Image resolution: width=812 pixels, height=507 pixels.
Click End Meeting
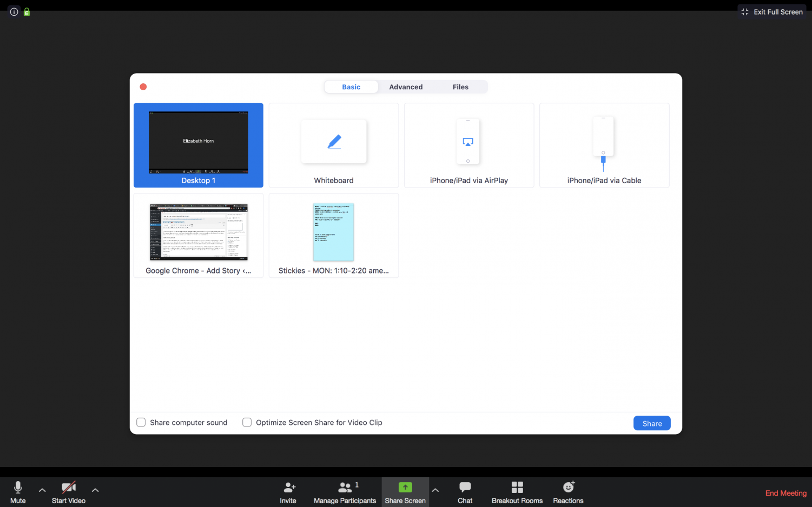[x=785, y=493]
